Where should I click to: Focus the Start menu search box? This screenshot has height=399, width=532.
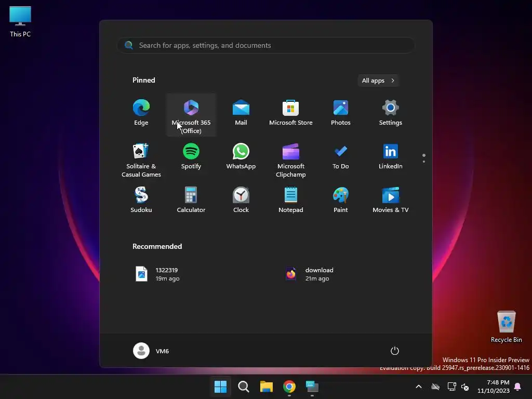(x=266, y=45)
